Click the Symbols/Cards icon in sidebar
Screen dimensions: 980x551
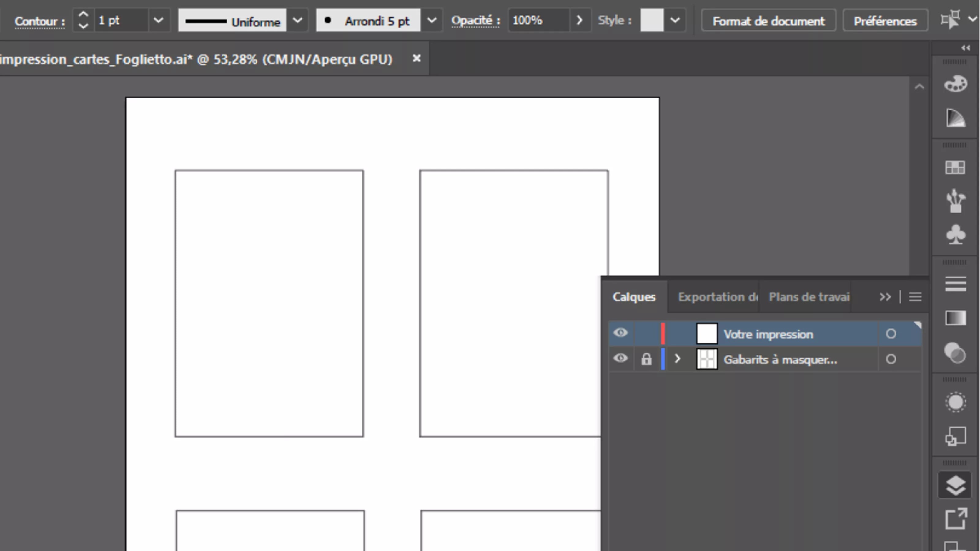coord(956,234)
